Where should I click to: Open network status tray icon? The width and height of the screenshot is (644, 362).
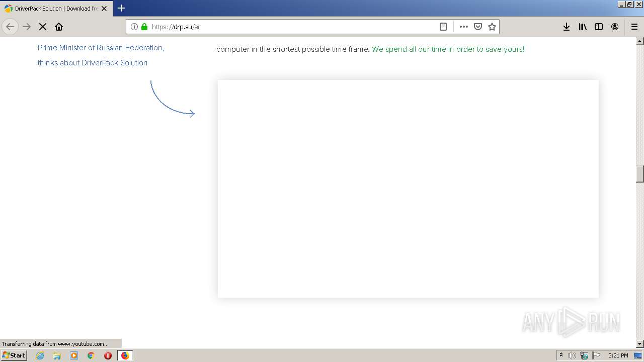click(x=584, y=355)
